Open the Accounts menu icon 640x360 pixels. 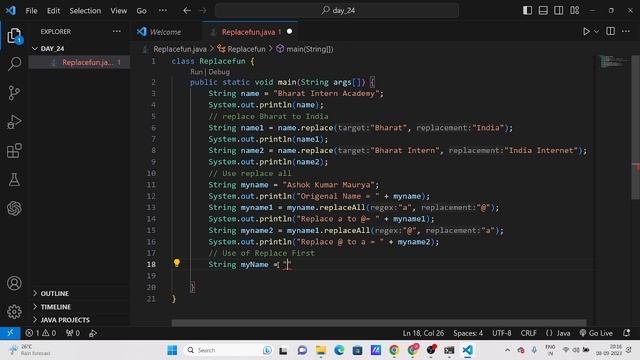click(x=14, y=283)
